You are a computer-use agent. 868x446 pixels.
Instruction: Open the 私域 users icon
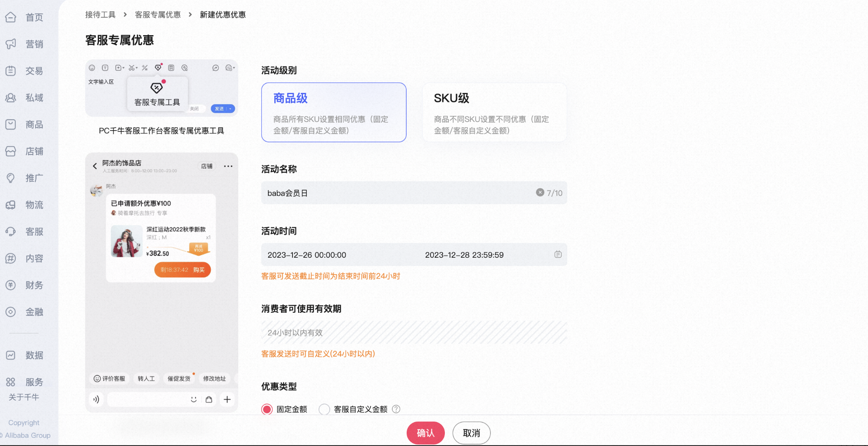click(x=11, y=98)
